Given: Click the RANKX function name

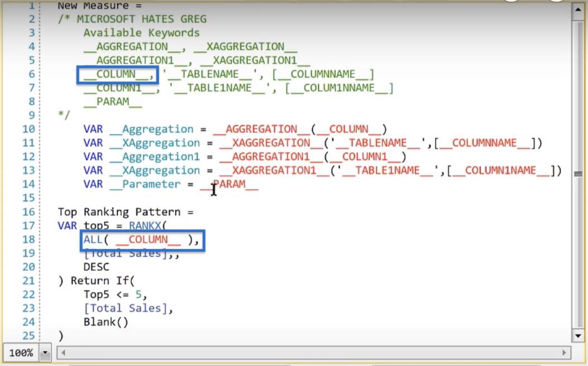Looking at the screenshot, I should [x=145, y=226].
